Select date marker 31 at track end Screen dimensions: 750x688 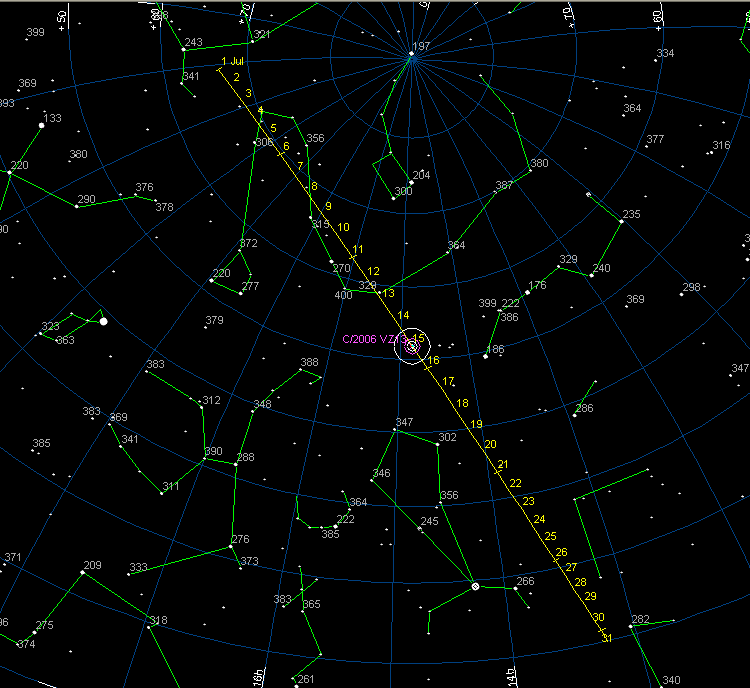coord(607,638)
